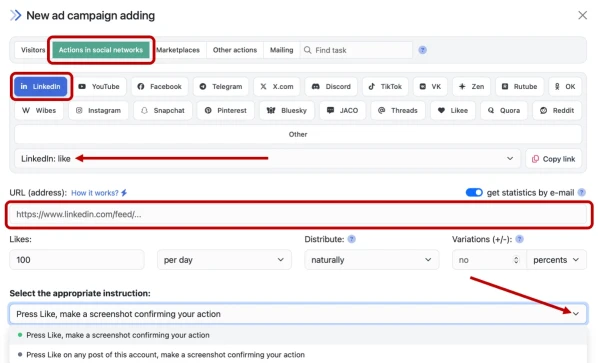Viewport: 598px width, 363px height.
Task: Show help for statistics by e-mail
Action: [x=581, y=193]
